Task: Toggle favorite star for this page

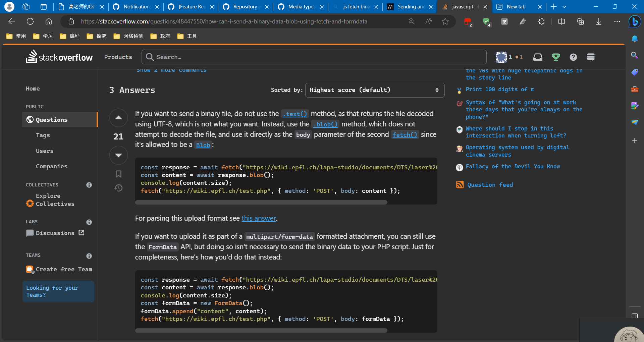Action: click(x=445, y=21)
